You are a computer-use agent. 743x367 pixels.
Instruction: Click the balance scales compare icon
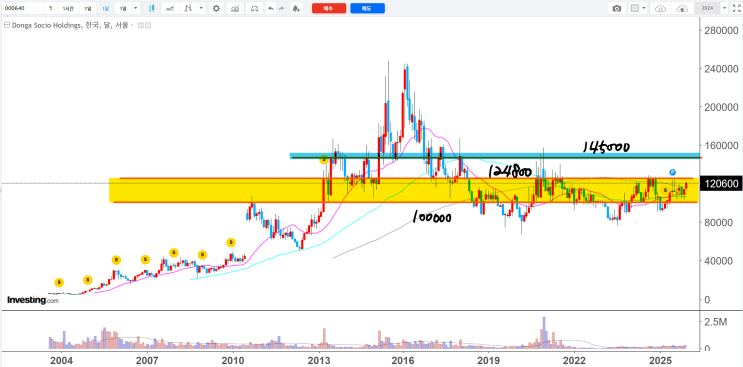coord(255,8)
